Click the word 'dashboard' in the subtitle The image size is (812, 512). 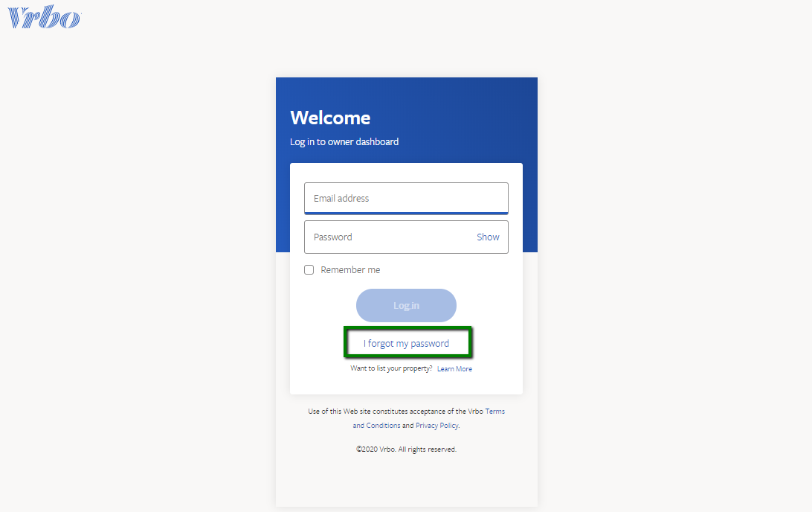377,141
